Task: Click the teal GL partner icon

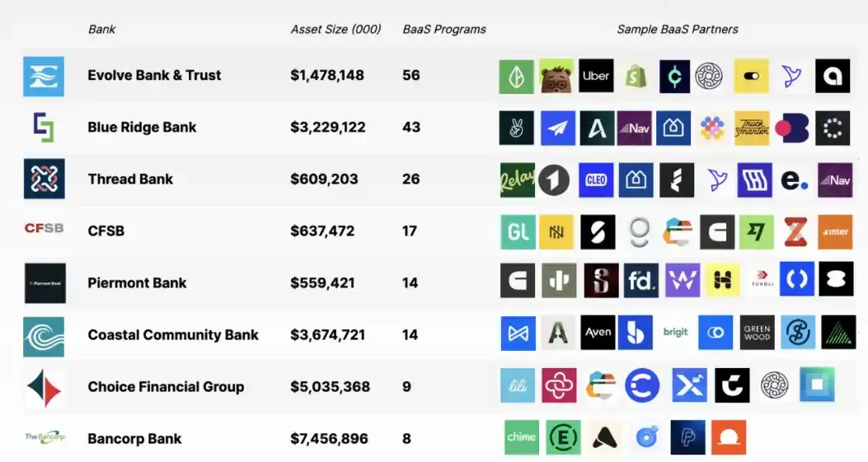Action: (x=518, y=232)
